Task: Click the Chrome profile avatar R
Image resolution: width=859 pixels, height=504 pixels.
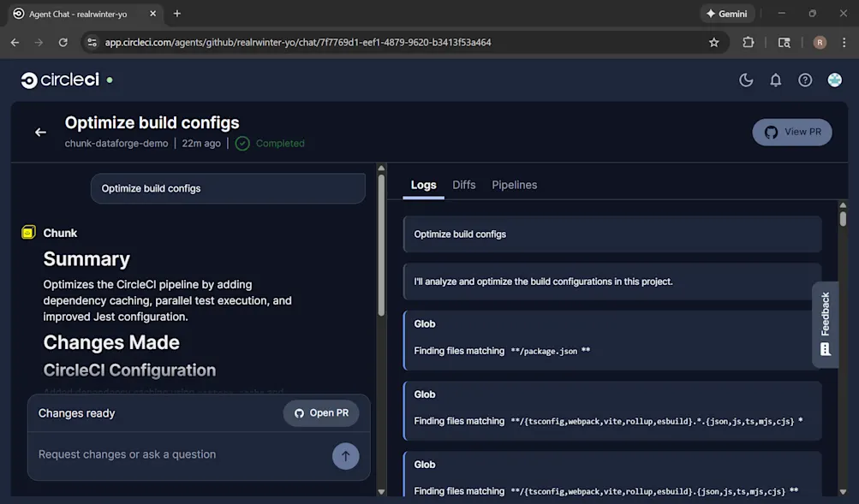Action: click(x=820, y=42)
